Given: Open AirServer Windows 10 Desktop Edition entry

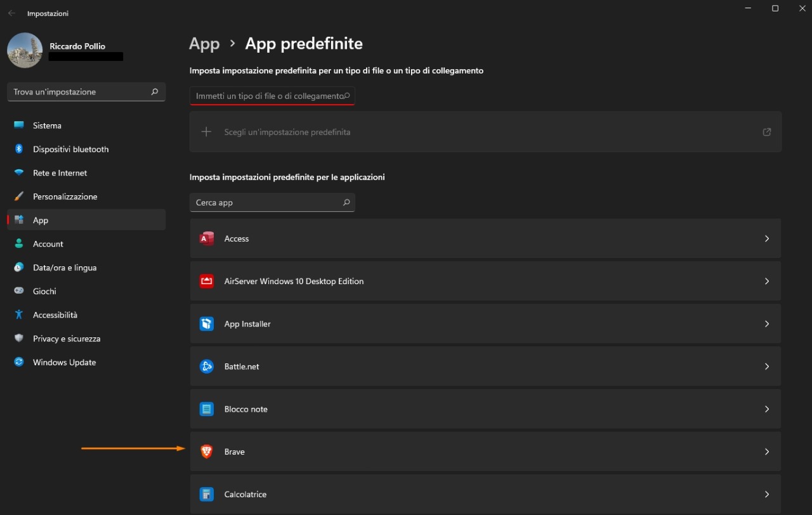Looking at the screenshot, I should click(485, 281).
